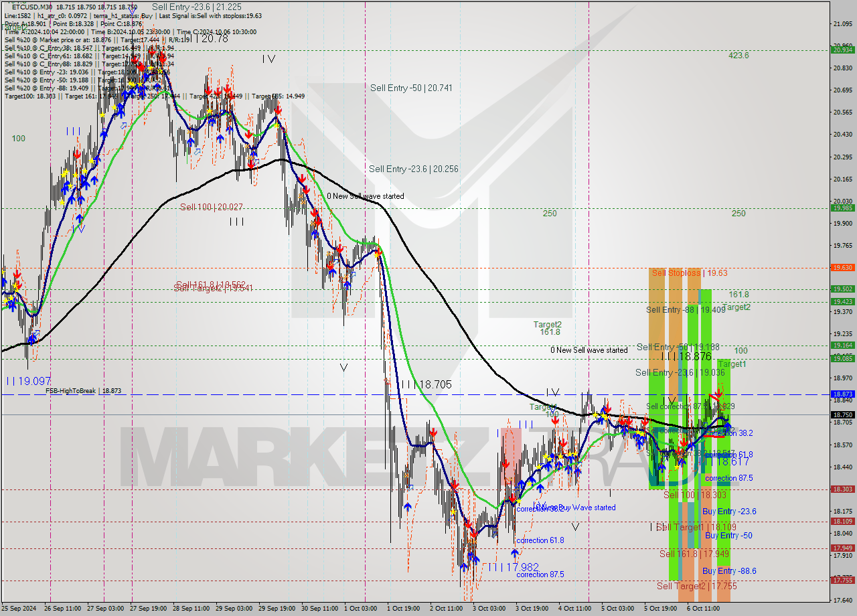Click the '2 Oct 11:00' time axis label
Image resolution: width=857 pixels, height=616 pixels.
447,609
